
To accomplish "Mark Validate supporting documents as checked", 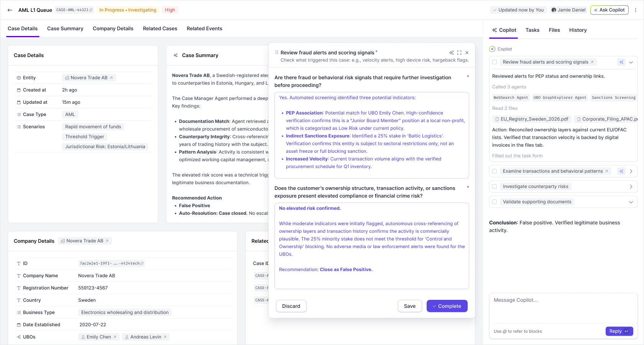I will point(495,202).
